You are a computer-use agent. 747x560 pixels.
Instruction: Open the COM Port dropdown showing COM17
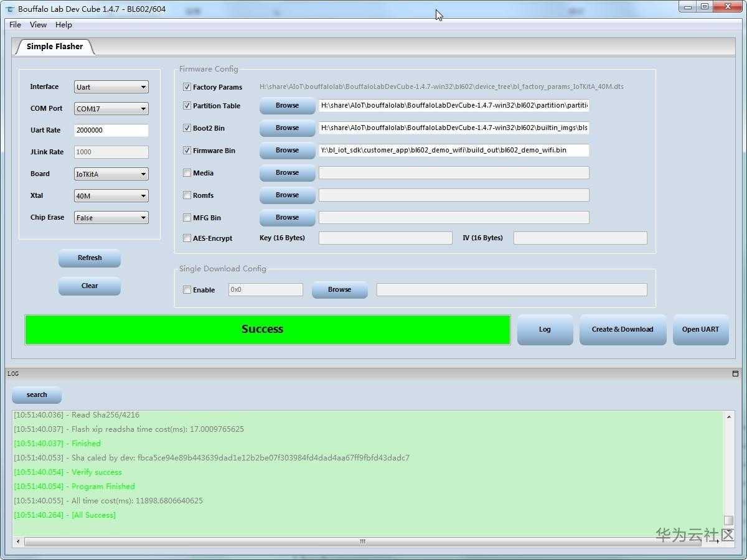point(111,109)
